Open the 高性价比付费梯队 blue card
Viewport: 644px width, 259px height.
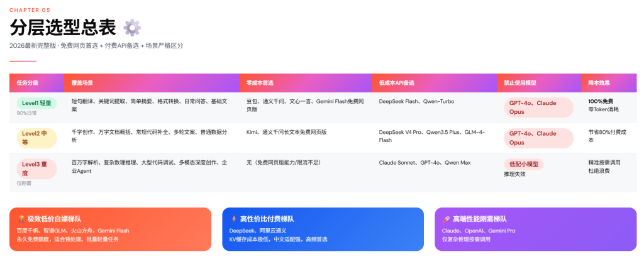coord(323,229)
